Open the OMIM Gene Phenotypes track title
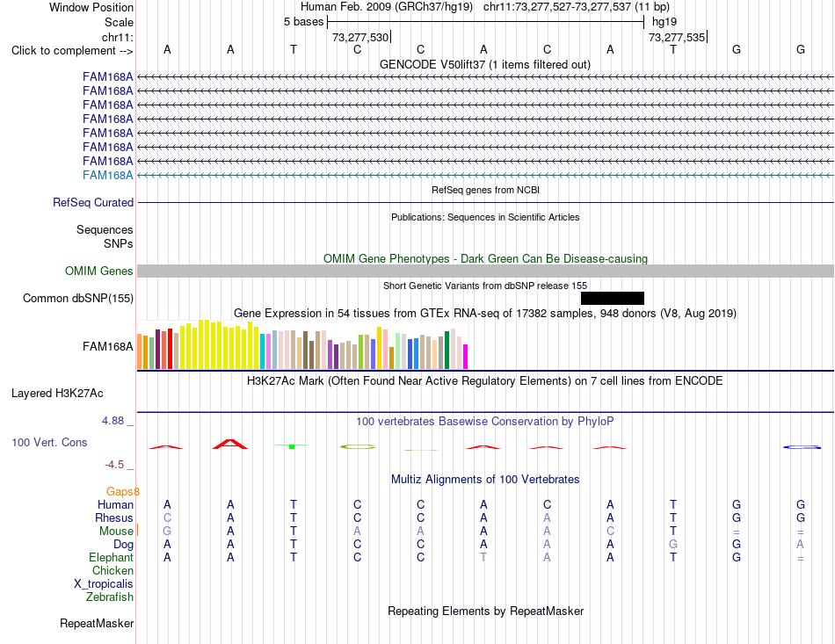The width and height of the screenshot is (835, 644). [x=485, y=258]
